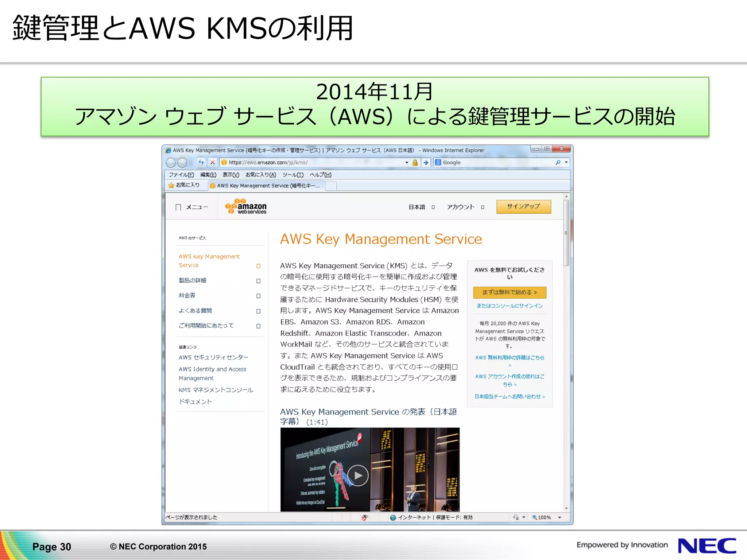Image resolution: width=747 pixels, height=560 pixels.
Task: Click the page favicon in address bar
Action: click(x=224, y=163)
